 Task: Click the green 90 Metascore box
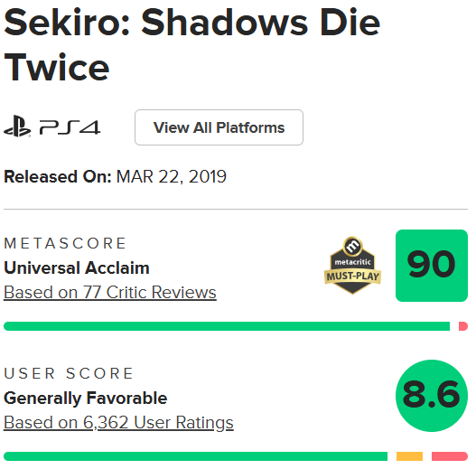coord(432,266)
